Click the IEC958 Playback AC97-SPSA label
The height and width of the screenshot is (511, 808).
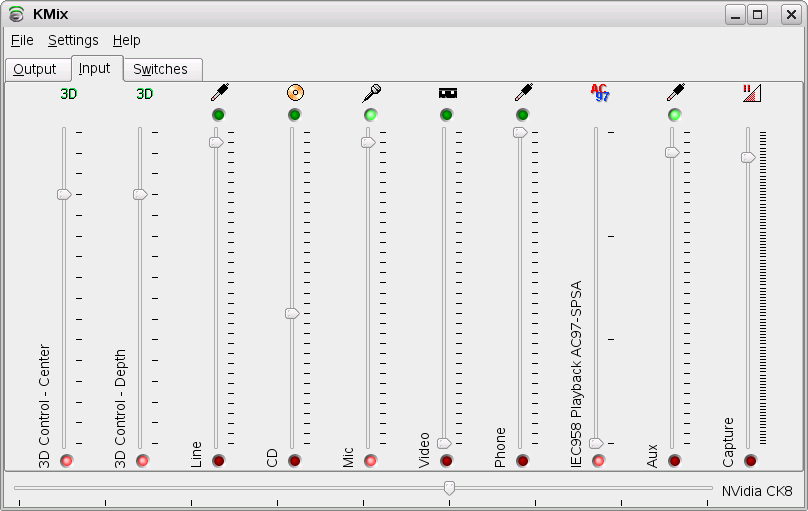tap(576, 374)
